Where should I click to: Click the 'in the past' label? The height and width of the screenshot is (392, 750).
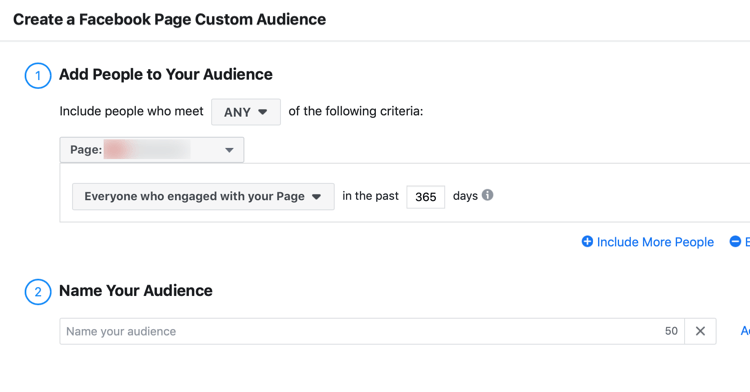(370, 196)
